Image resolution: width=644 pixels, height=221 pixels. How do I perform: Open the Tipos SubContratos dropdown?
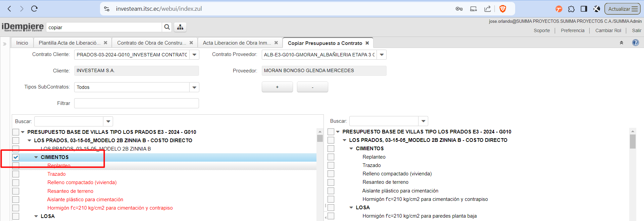point(194,87)
